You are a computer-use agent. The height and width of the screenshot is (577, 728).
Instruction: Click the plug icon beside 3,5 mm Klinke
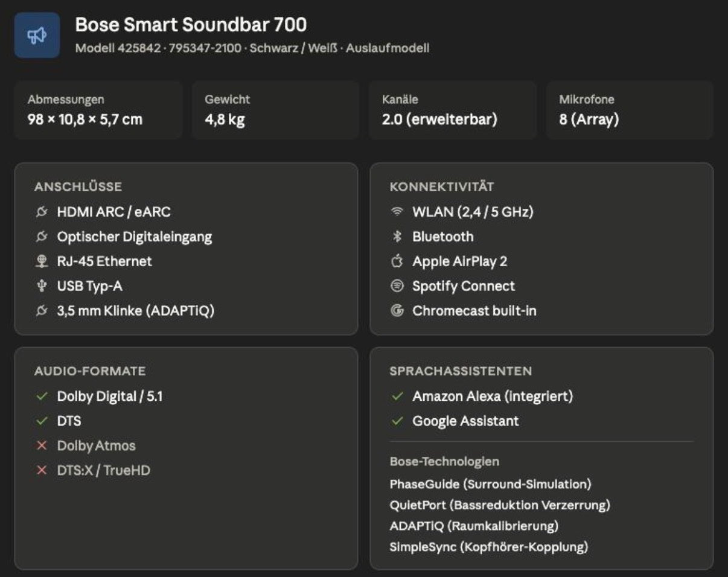(42, 311)
